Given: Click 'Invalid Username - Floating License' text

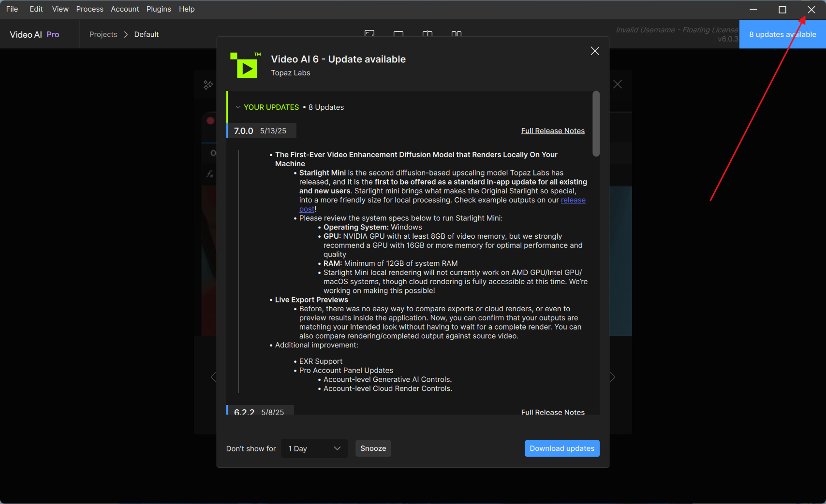Looking at the screenshot, I should (x=677, y=30).
